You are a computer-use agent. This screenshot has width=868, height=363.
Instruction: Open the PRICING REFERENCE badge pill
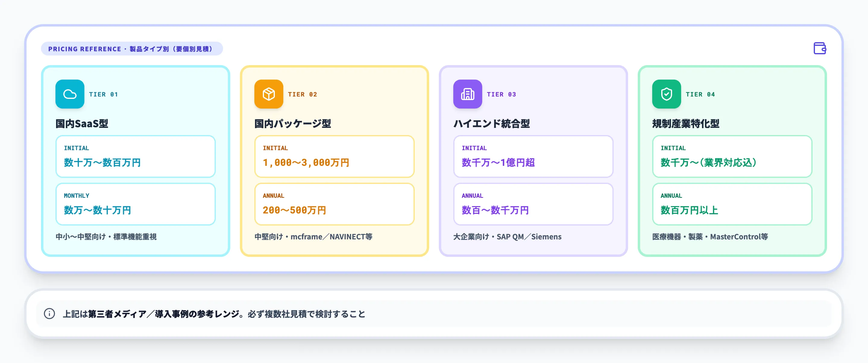click(131, 48)
